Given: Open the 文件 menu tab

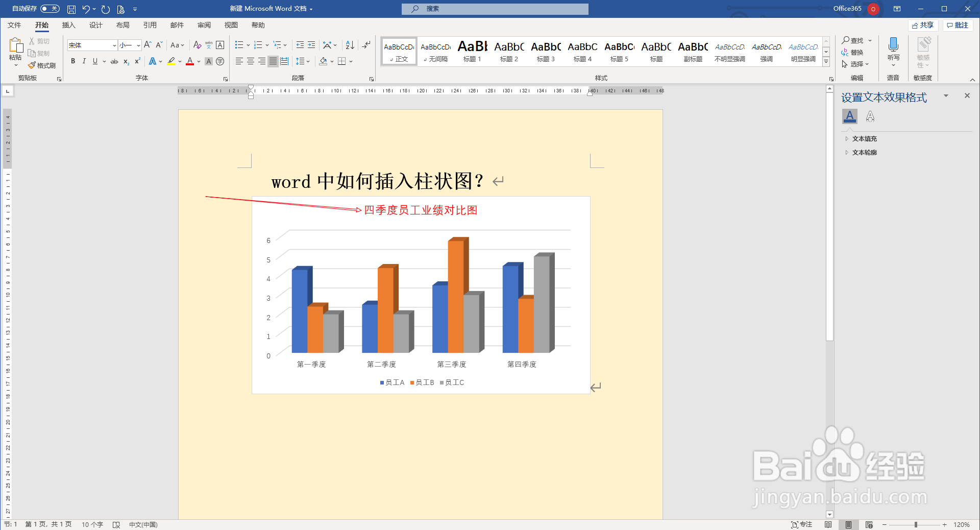Looking at the screenshot, I should (x=14, y=25).
